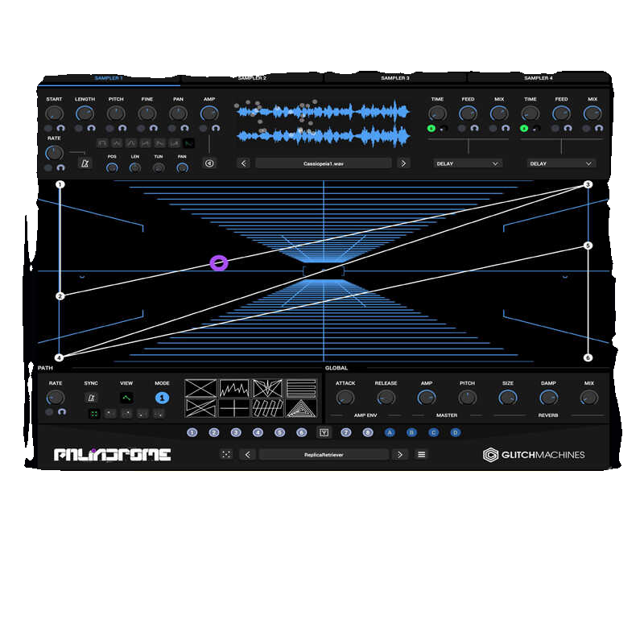The height and width of the screenshot is (644, 644).
Task: Toggle the bipolar modulation icon under FINE
Action: pos(154,129)
